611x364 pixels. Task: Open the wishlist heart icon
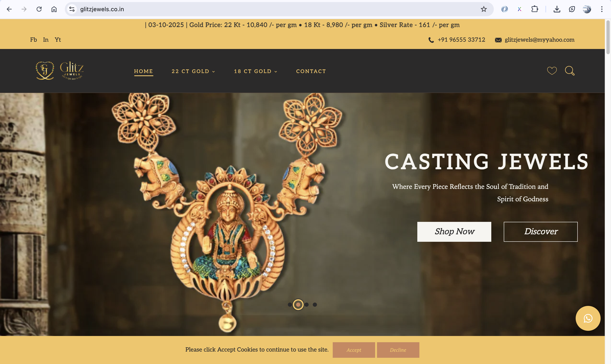coord(552,71)
